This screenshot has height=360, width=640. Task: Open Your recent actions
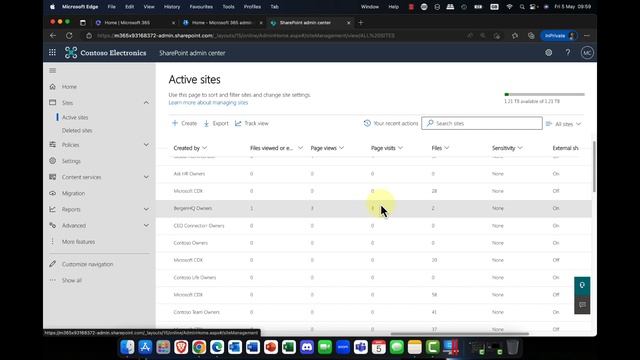coord(391,123)
